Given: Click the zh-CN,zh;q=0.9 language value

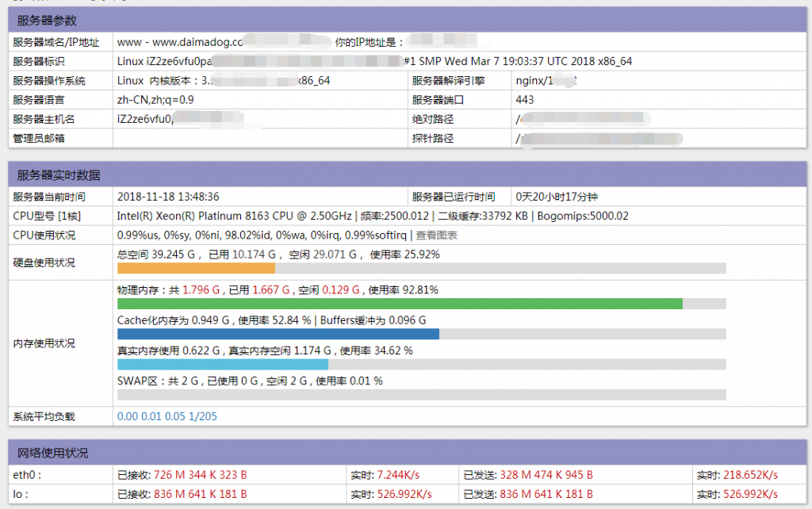Looking at the screenshot, I should pos(155,99).
